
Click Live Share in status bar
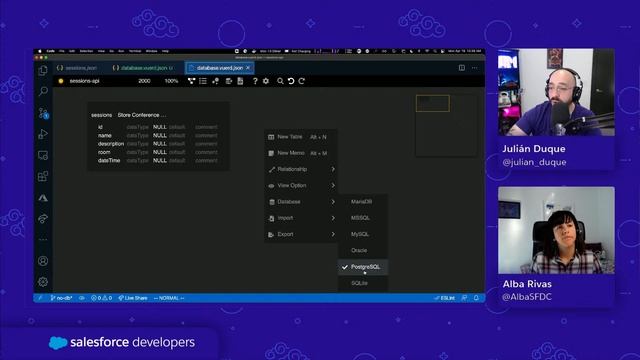coord(133,298)
